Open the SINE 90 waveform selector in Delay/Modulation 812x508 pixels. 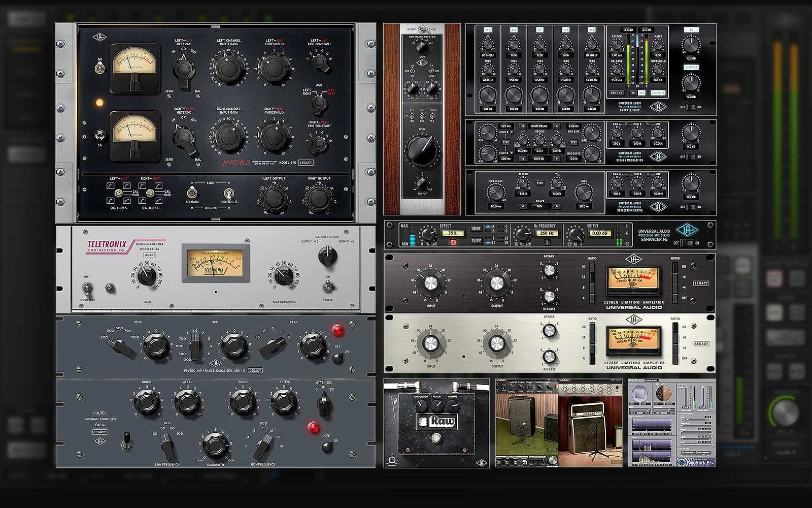click(x=538, y=158)
